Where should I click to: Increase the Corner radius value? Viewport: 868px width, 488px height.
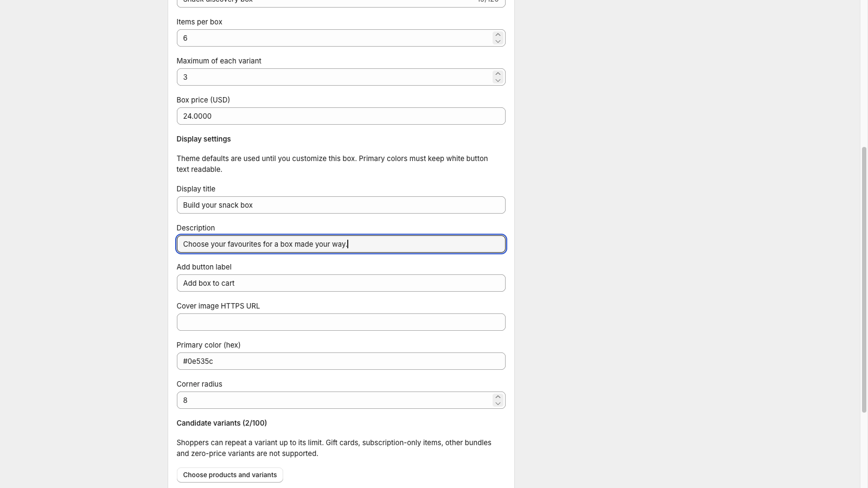(x=497, y=397)
